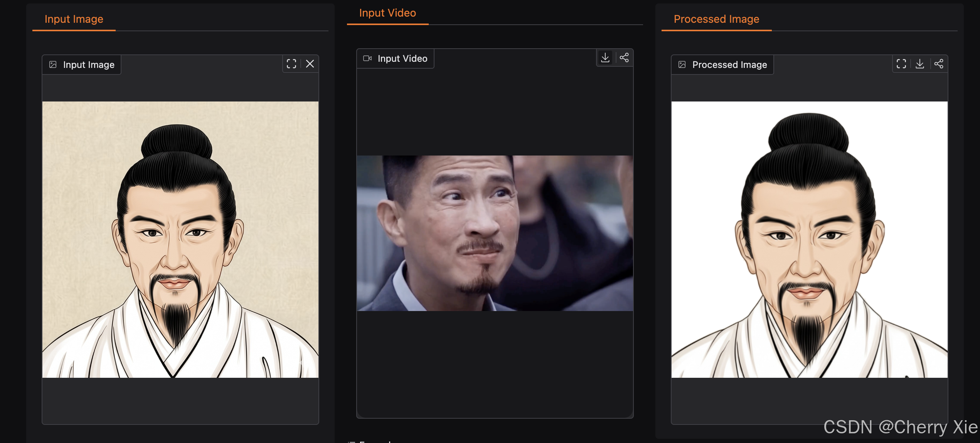980x443 pixels.
Task: Share the processed image
Action: point(939,64)
